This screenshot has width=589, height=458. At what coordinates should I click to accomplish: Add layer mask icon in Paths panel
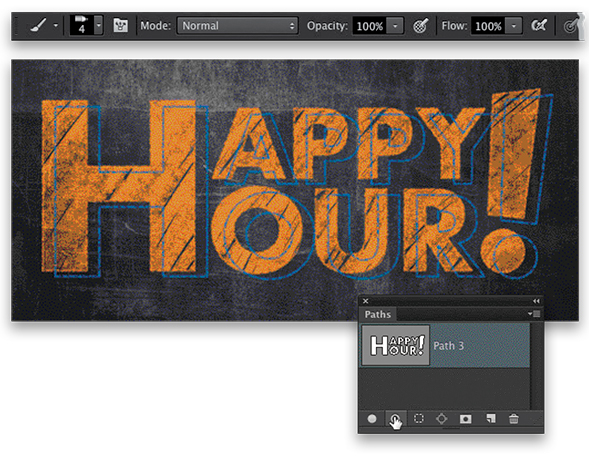coord(465,419)
